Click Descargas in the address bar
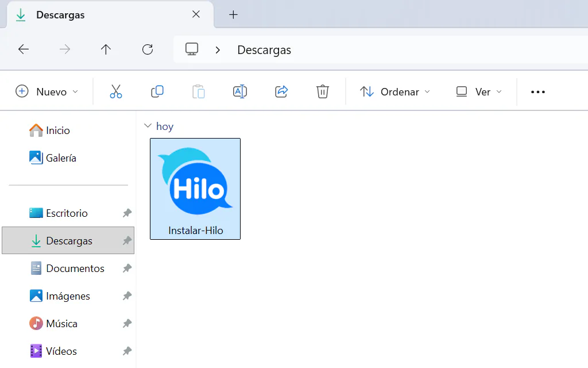588x368 pixels. pos(264,50)
